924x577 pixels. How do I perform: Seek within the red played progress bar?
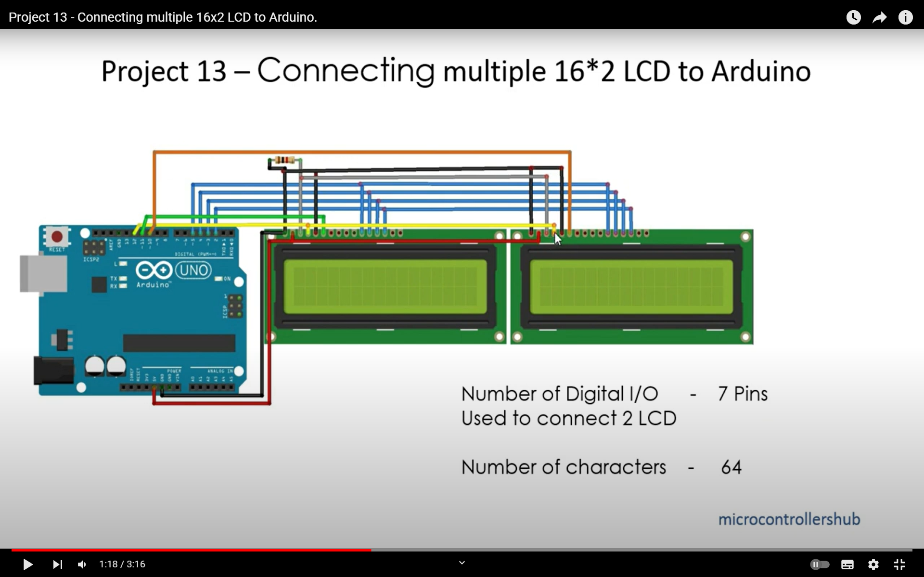coord(192,550)
